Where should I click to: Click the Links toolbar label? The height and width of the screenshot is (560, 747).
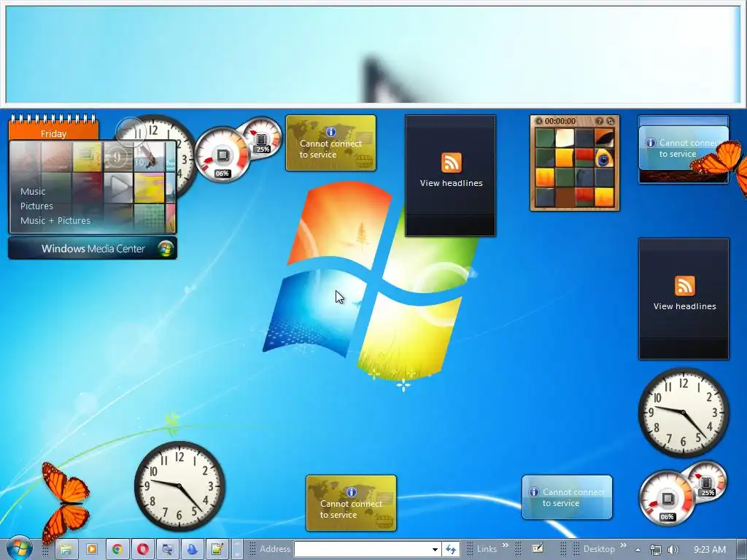tap(487, 549)
